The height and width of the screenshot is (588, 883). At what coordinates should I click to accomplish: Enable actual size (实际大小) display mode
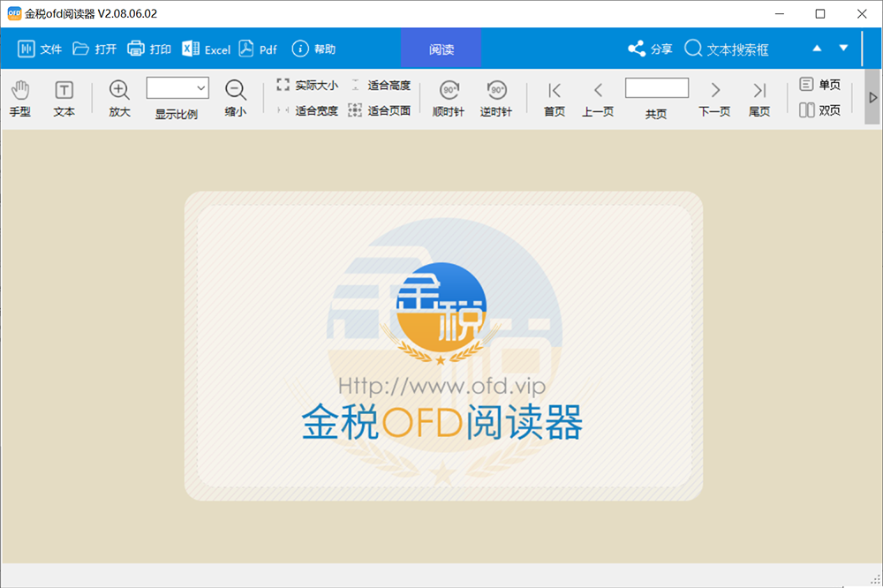point(306,85)
